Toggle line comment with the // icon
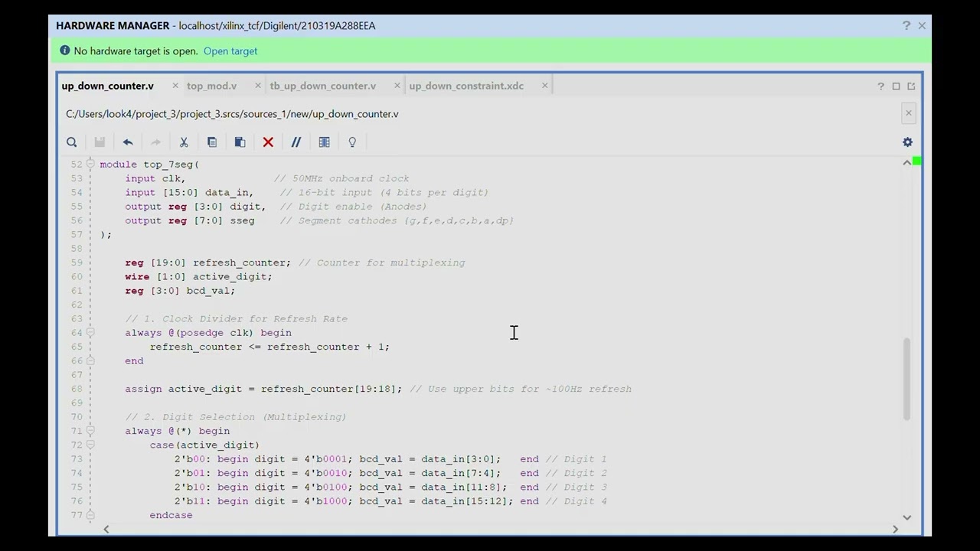Screen dimensions: 980x551 click(x=296, y=142)
